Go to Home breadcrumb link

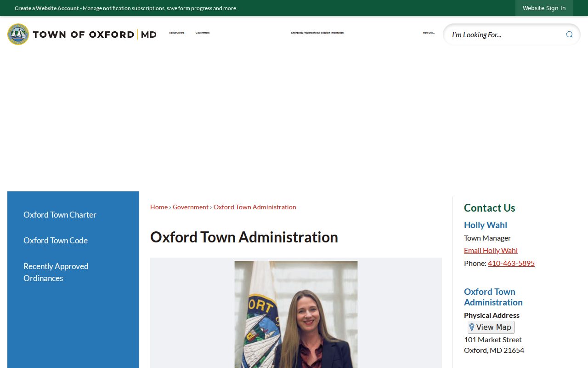pyautogui.click(x=159, y=207)
